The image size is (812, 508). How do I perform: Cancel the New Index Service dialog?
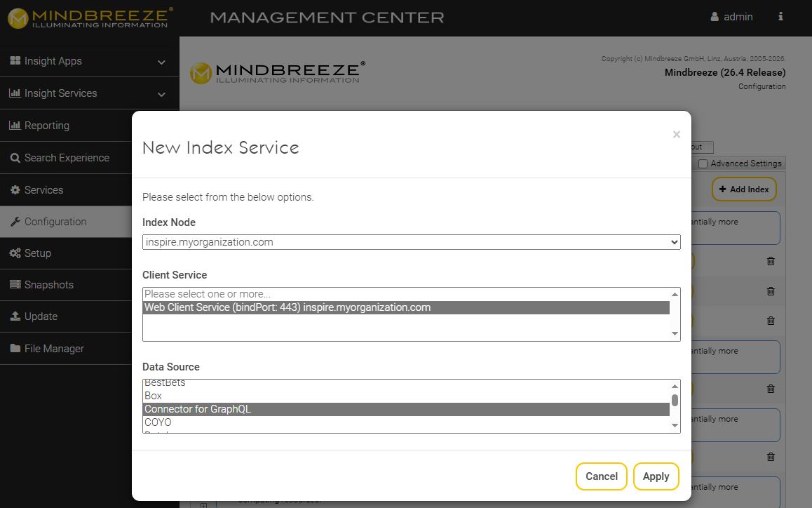601,476
